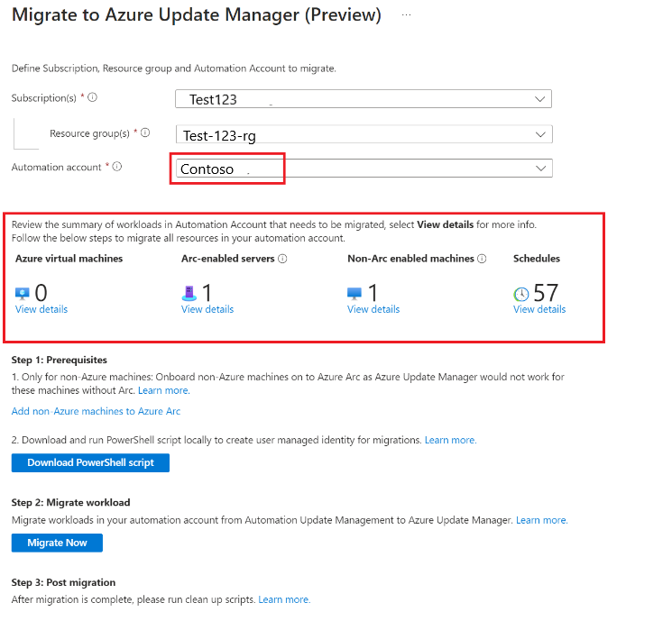672x621 pixels.
Task: Open Learn more link about Arc prerequisite
Action: 163,390
